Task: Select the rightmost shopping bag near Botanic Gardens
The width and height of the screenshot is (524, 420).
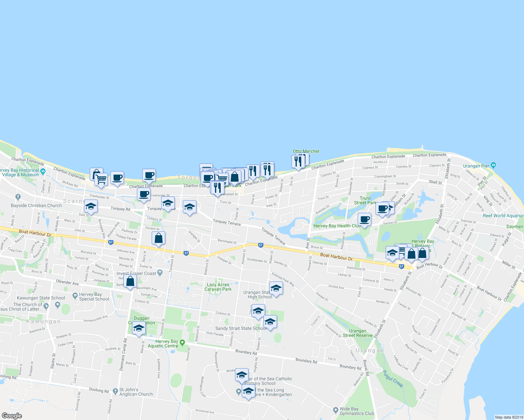Action: [422, 254]
